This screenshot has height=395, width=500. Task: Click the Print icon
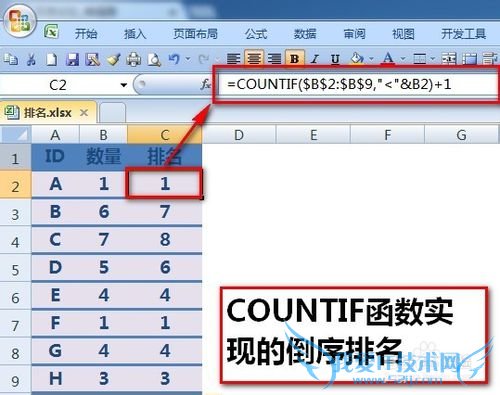pos(134,59)
